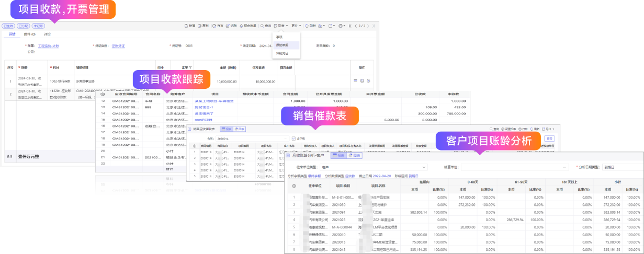
Task: Go to first record with K arrow
Action: [350, 26]
